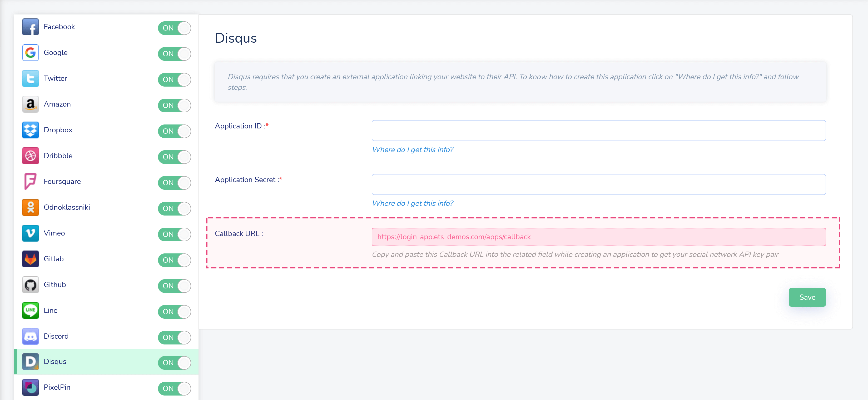Toggle the Discord ON switch
Viewport: 868px width, 400px height.
(174, 337)
